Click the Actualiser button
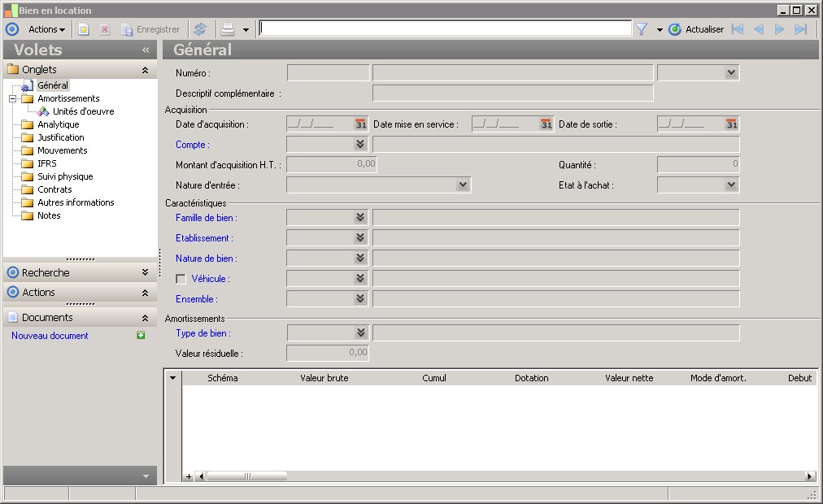Image resolution: width=823 pixels, height=504 pixels. click(x=696, y=29)
